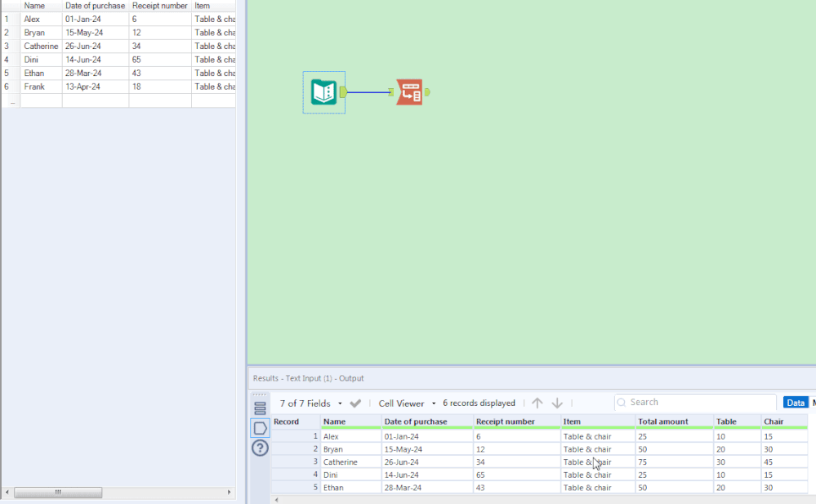Click the search magnifier icon
This screenshot has width=816, height=504.
622,403
